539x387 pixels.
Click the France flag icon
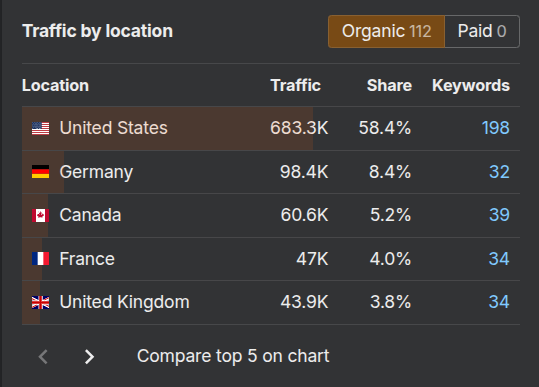point(41,259)
